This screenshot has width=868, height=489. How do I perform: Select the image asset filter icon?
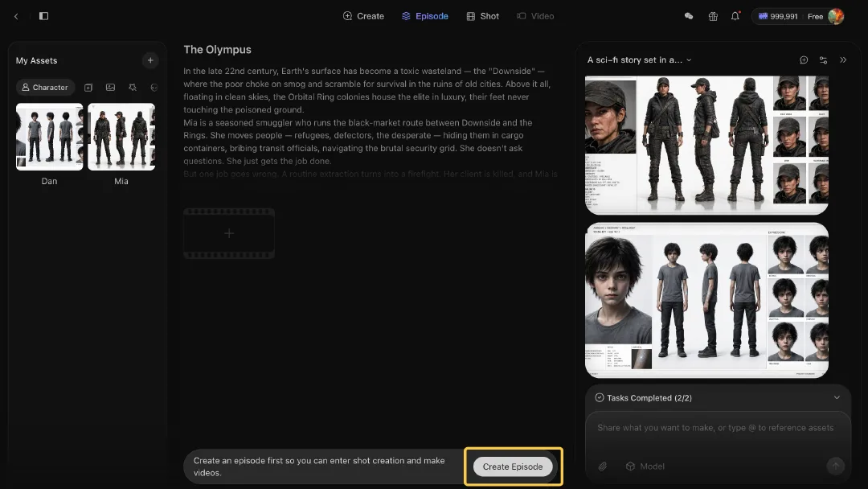click(x=111, y=88)
